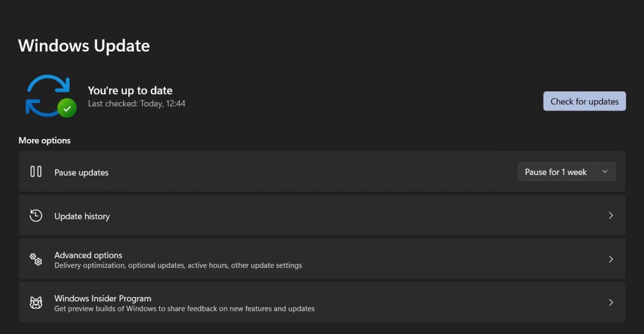Click the Windows Update page heading

[84, 46]
